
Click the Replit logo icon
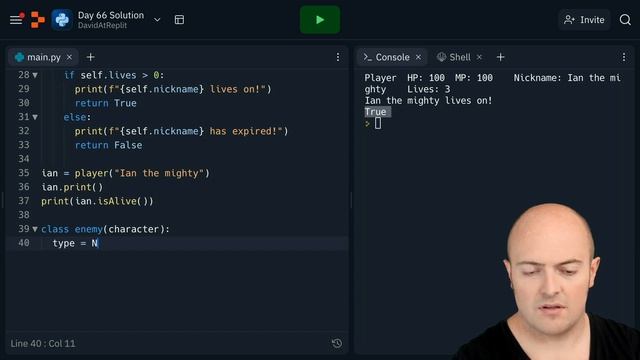click(38, 20)
